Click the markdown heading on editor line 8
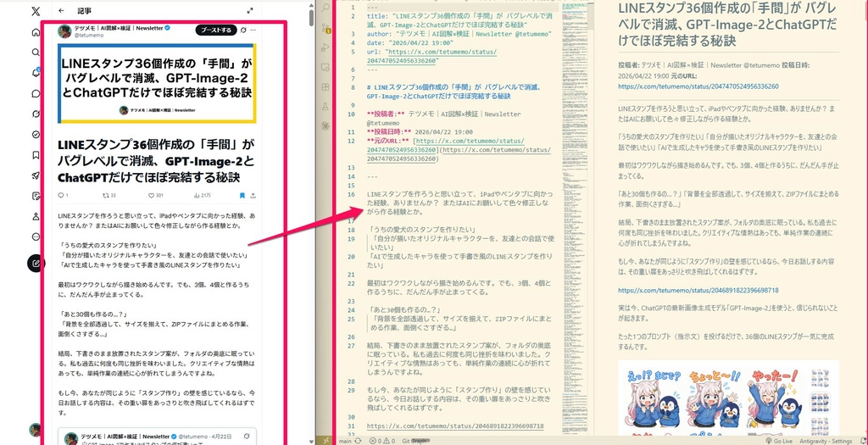The width and height of the screenshot is (868, 445). [453, 92]
